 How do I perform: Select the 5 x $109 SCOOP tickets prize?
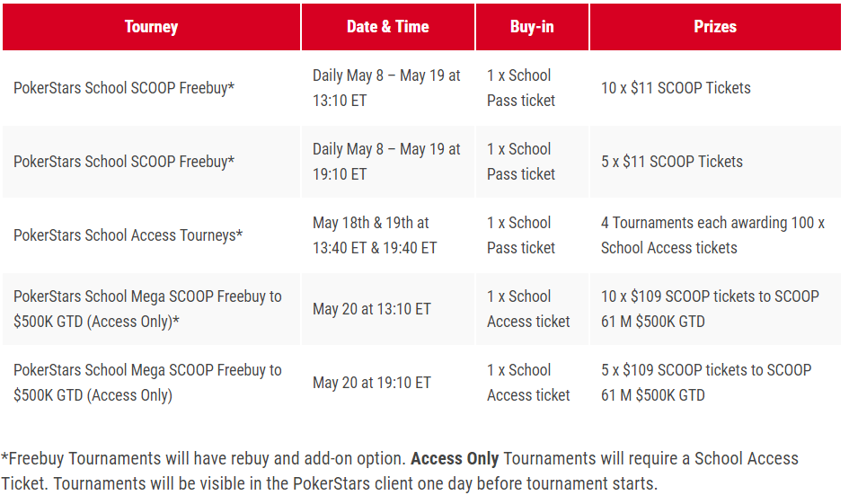pos(706,382)
